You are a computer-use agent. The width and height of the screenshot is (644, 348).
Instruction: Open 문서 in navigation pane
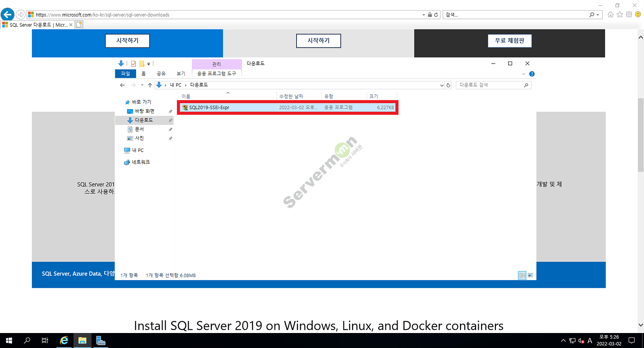pyautogui.click(x=139, y=129)
